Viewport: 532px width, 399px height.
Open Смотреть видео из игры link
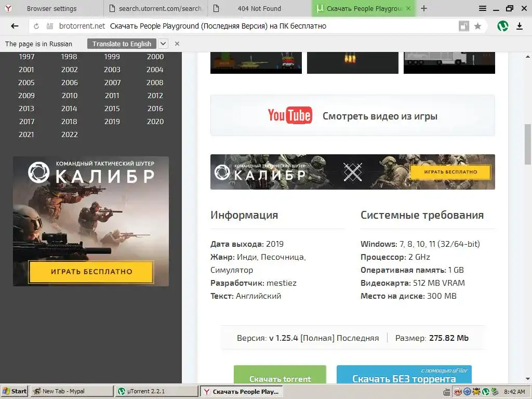(x=380, y=116)
